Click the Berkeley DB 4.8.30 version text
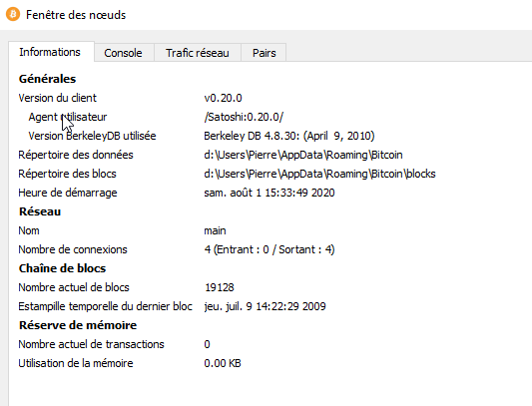 [289, 136]
